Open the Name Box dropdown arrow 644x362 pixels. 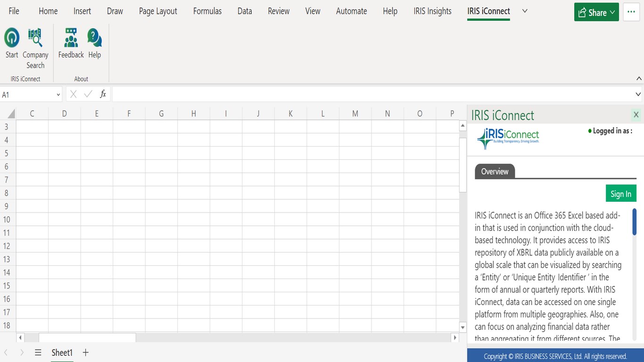(58, 95)
